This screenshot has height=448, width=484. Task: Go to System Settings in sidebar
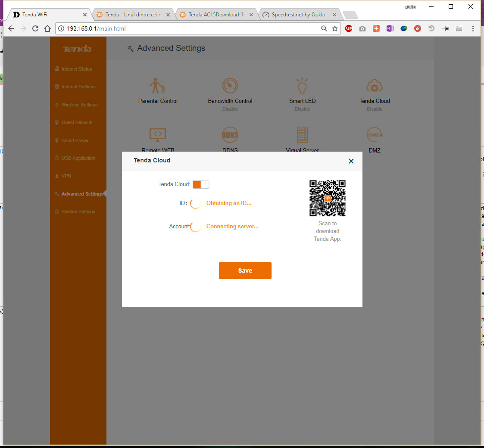coord(78,212)
